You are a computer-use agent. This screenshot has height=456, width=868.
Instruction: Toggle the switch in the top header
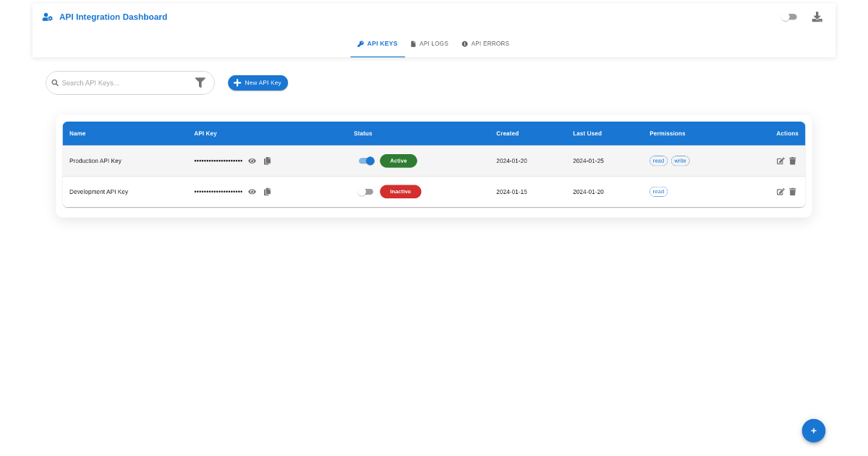point(788,17)
